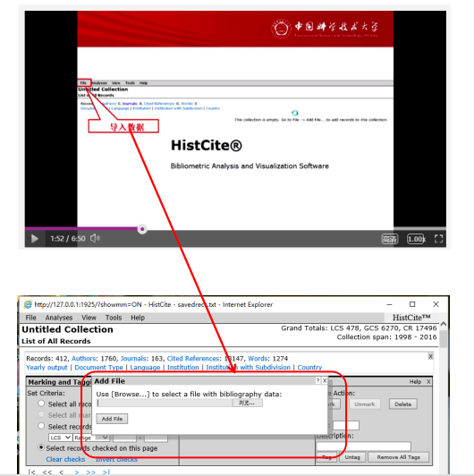Open help for Add File dialog (?)
The image size is (474, 476).
pos(317,380)
